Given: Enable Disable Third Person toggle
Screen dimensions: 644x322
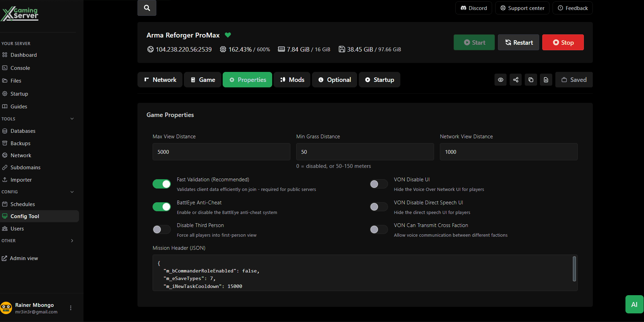Looking at the screenshot, I should 162,229.
